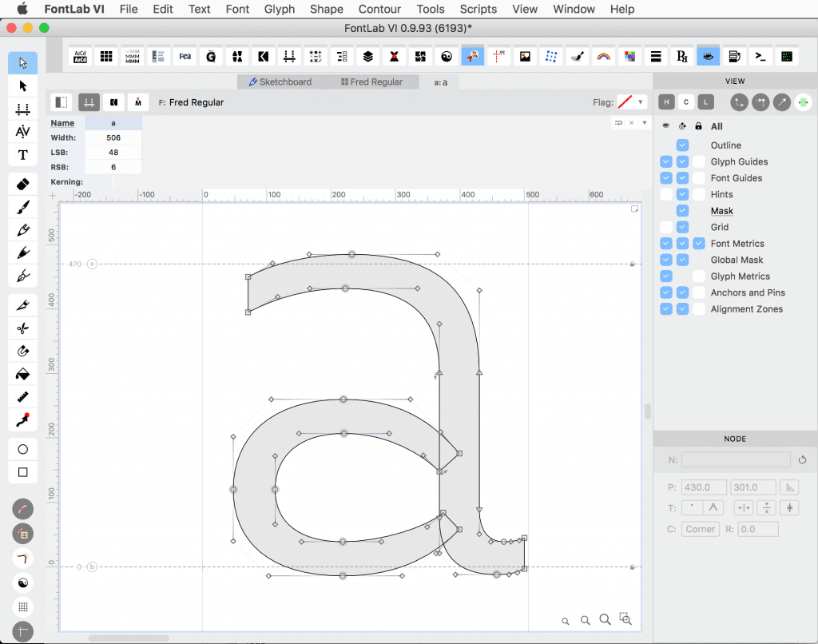The image size is (818, 644).
Task: Click inside the Width value field
Action: 113,137
